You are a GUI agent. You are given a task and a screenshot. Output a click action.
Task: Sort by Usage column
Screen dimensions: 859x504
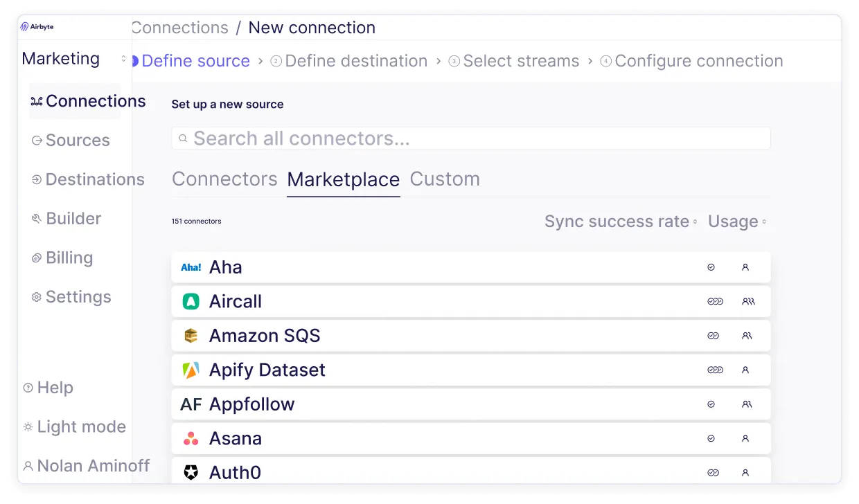[737, 222]
